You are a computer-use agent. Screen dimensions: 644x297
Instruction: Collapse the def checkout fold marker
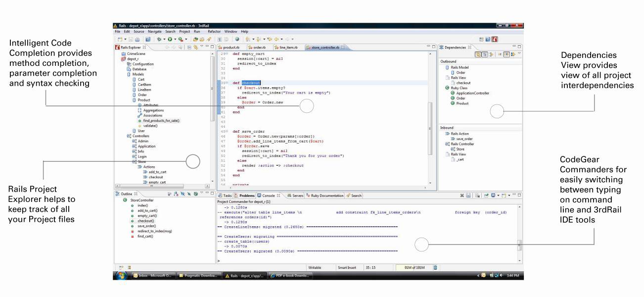coord(227,83)
